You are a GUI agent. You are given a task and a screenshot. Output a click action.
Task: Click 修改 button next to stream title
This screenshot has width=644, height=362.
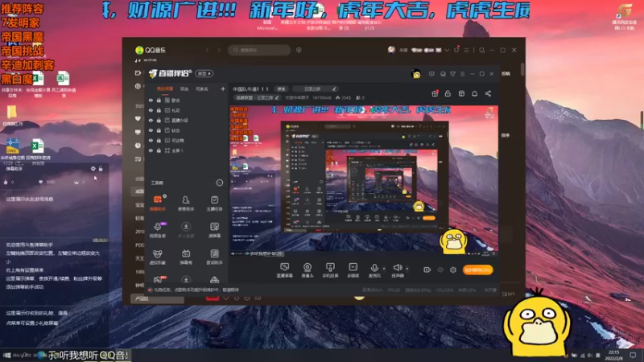click(281, 88)
